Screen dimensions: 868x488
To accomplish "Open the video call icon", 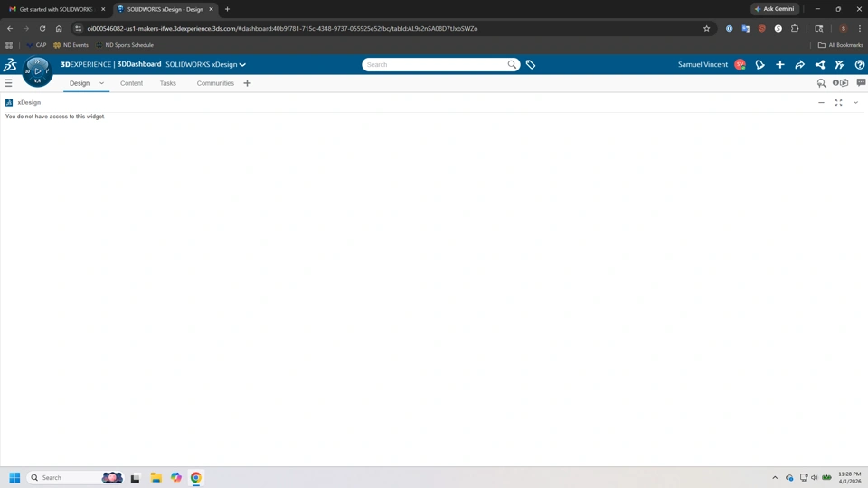I will click(840, 83).
